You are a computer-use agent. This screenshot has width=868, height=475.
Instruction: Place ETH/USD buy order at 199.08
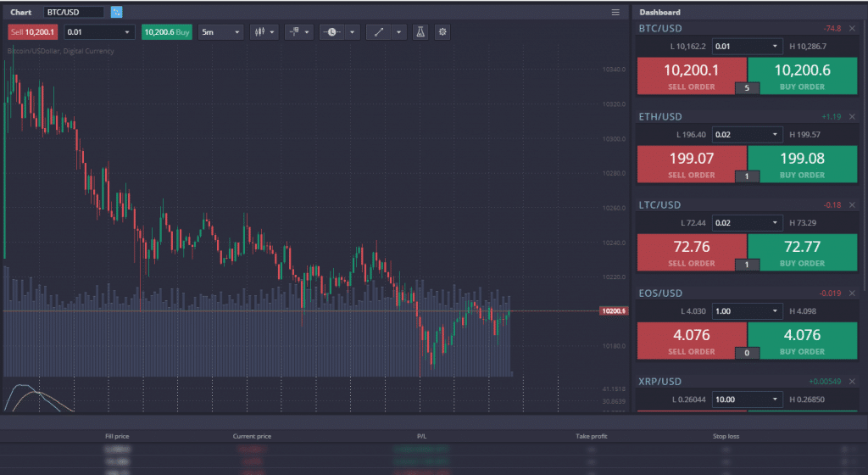(x=802, y=165)
